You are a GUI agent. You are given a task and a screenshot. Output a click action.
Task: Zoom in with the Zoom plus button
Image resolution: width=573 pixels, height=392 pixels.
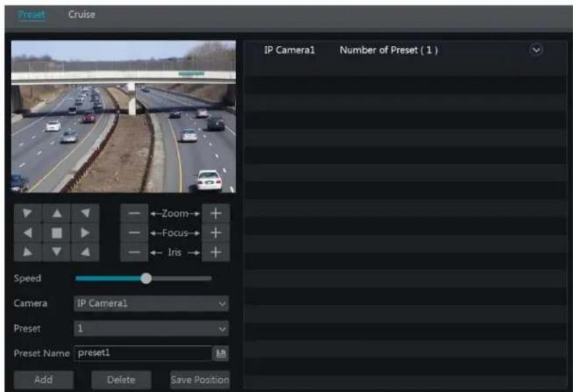216,213
